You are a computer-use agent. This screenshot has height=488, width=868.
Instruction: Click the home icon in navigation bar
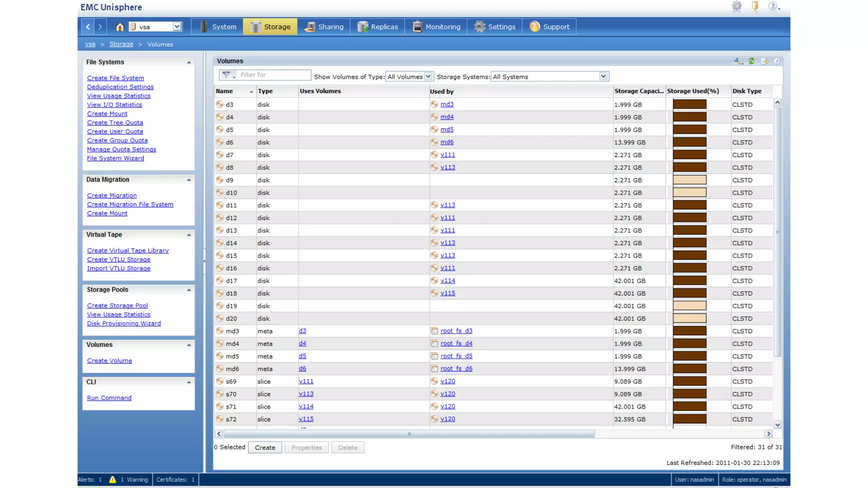(x=120, y=27)
